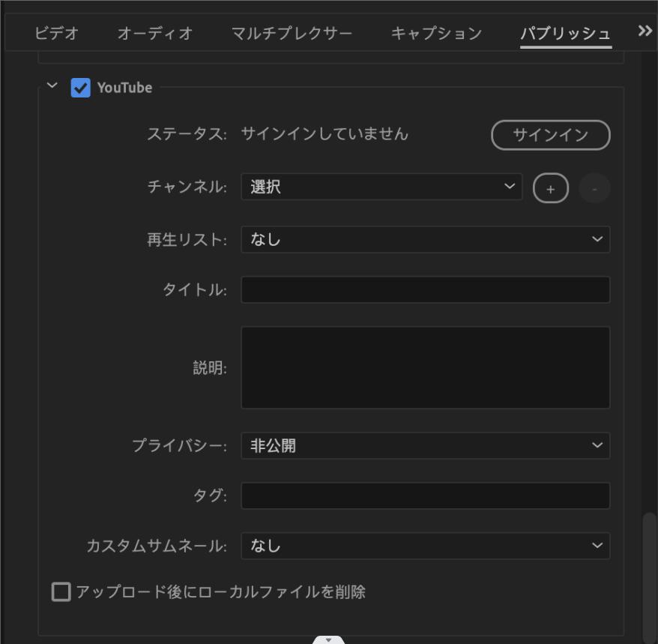Open the チャンネル dropdown

pos(381,187)
